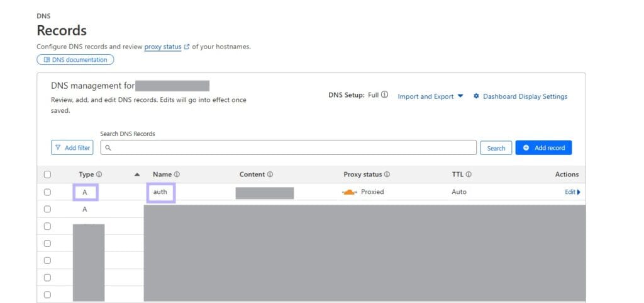Open the DNS documentation button

click(x=75, y=60)
